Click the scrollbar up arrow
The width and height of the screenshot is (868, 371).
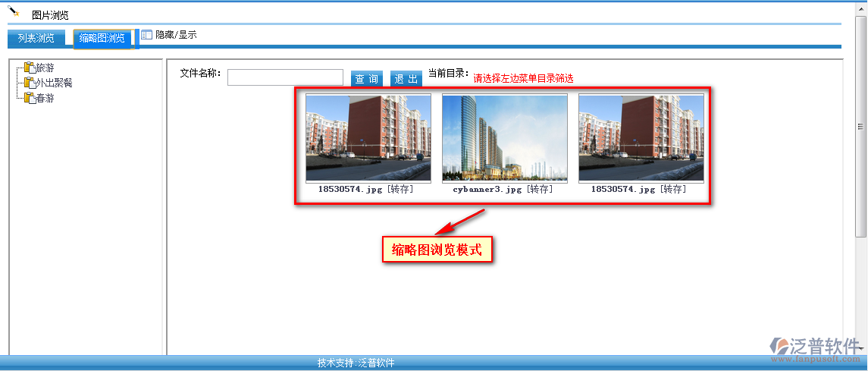click(x=861, y=7)
